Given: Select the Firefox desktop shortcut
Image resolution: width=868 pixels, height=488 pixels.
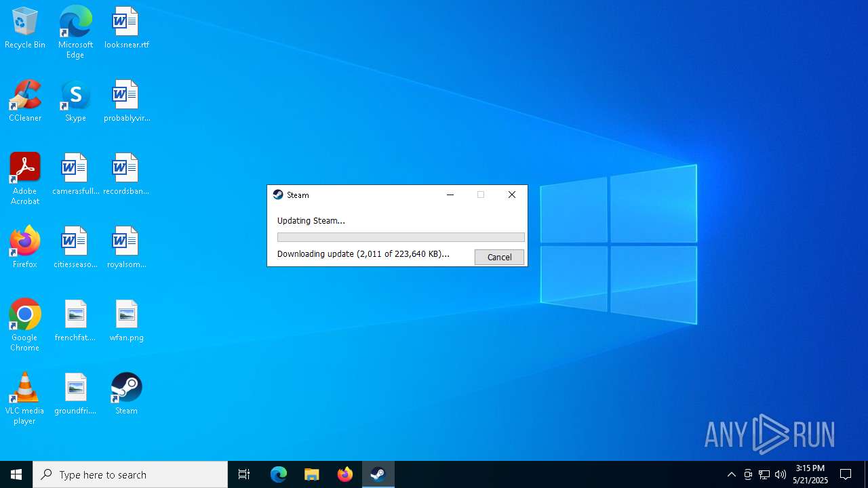Looking at the screenshot, I should [25, 247].
